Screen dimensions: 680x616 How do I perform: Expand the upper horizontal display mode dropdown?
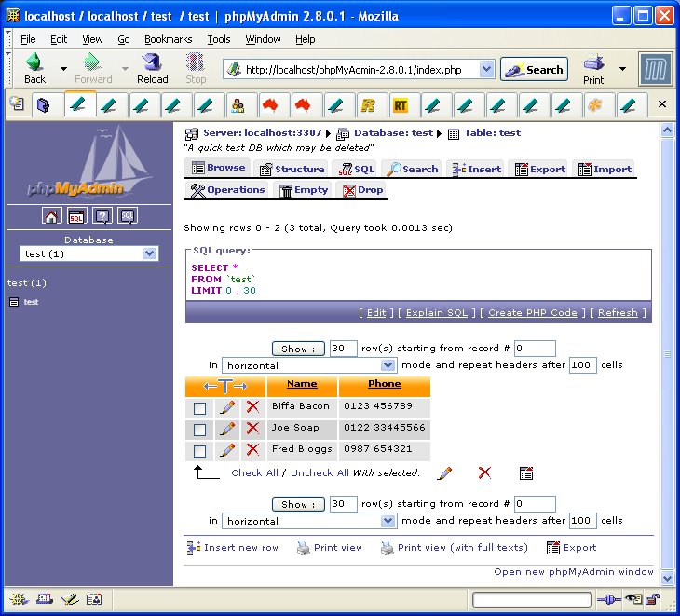pyautogui.click(x=309, y=365)
